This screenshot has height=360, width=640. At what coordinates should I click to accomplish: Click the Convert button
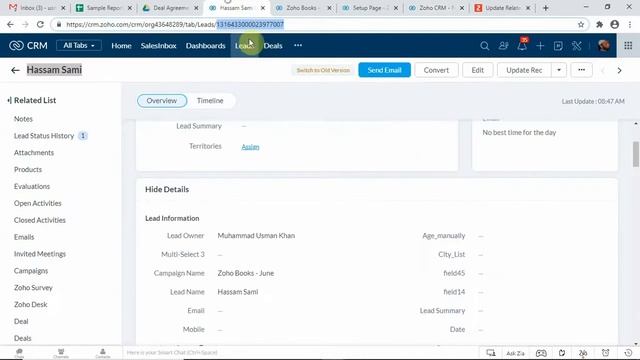tap(436, 70)
